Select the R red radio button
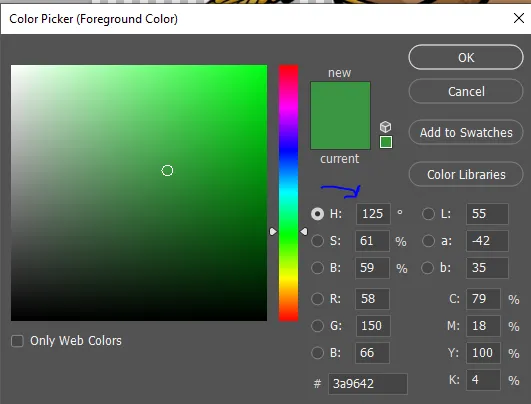 tap(317, 299)
